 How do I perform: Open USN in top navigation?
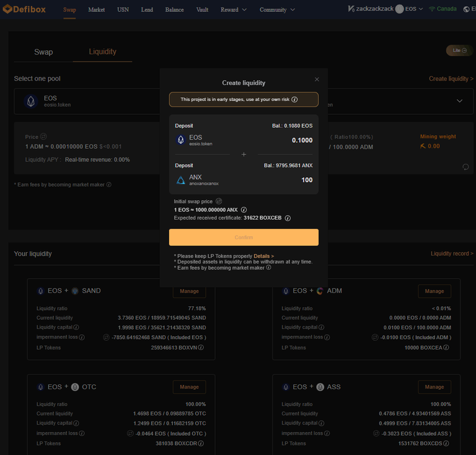pyautogui.click(x=123, y=10)
